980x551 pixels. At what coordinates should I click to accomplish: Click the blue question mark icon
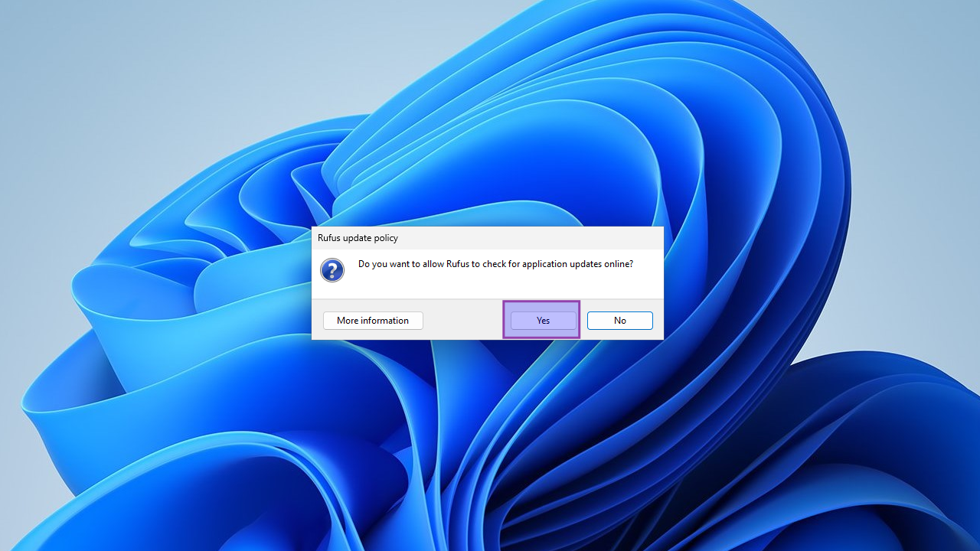[332, 270]
